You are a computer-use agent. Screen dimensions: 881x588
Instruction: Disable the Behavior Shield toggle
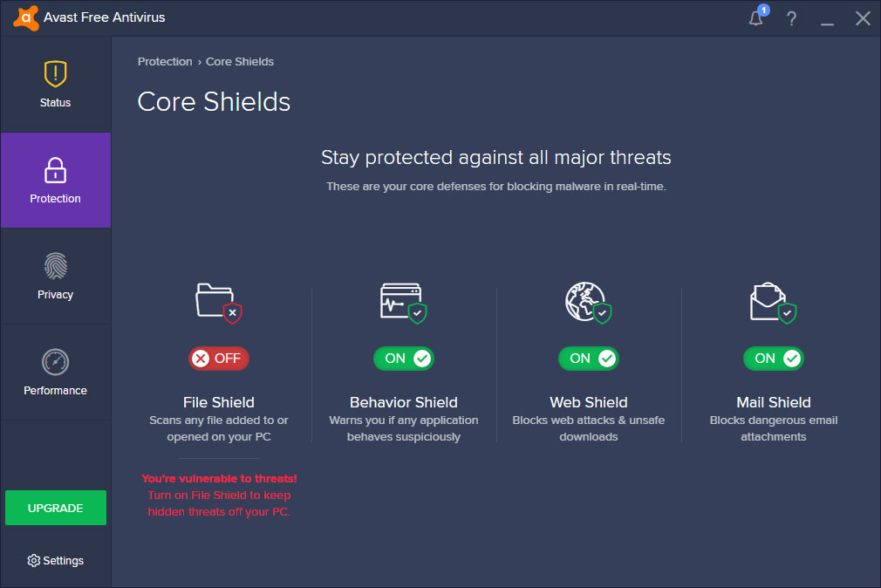tap(403, 359)
